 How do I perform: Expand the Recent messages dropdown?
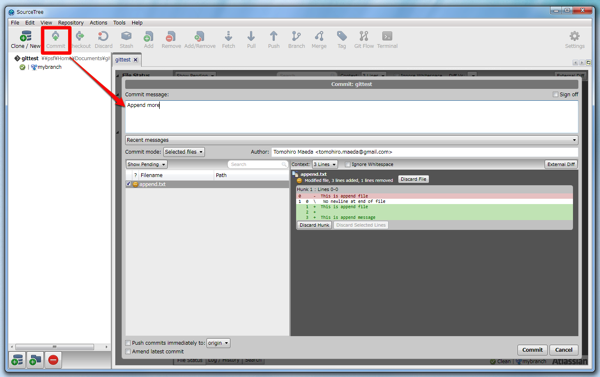[x=352, y=140]
